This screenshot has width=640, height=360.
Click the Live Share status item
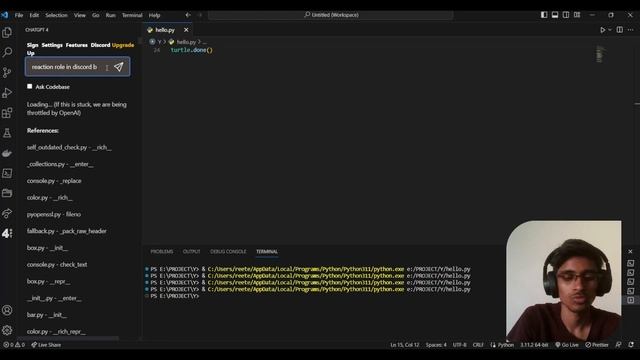pos(46,345)
